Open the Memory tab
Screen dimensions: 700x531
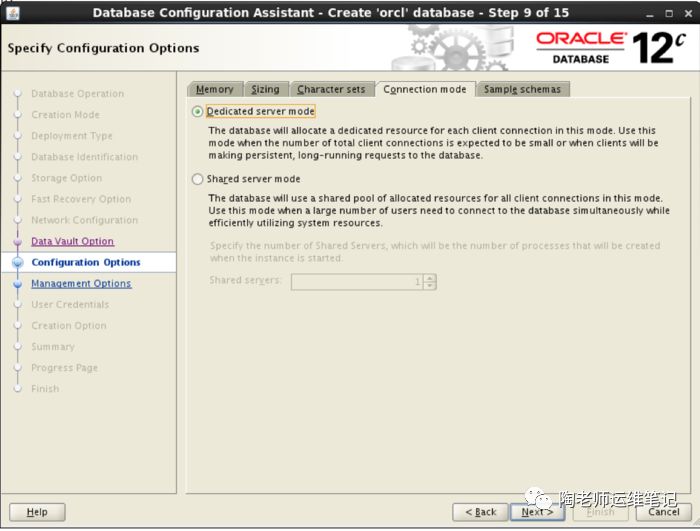click(x=214, y=89)
